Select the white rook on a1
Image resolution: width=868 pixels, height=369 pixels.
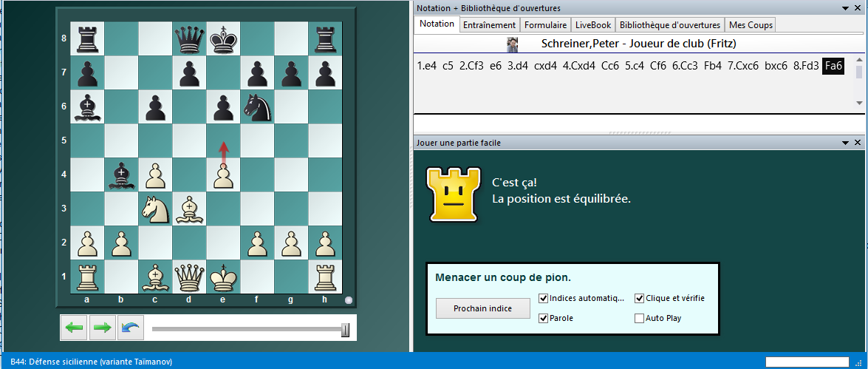coord(87,277)
